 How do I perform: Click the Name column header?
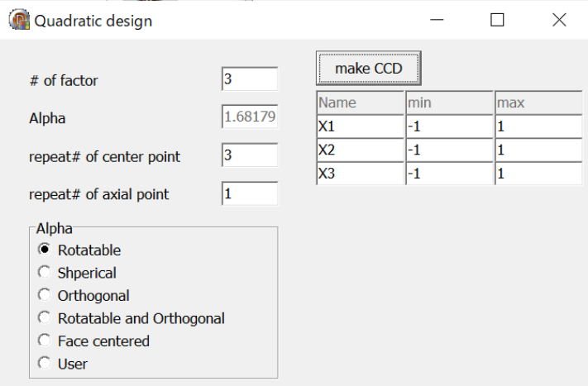point(361,102)
